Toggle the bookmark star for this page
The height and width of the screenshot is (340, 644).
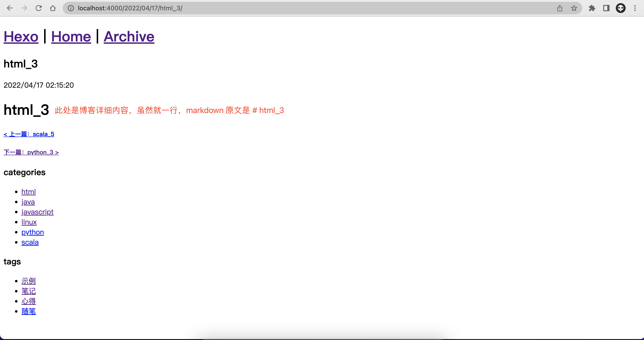point(574,8)
